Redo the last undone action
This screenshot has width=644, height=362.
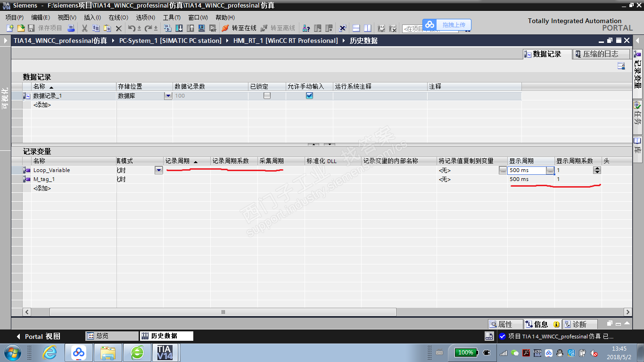pyautogui.click(x=149, y=28)
